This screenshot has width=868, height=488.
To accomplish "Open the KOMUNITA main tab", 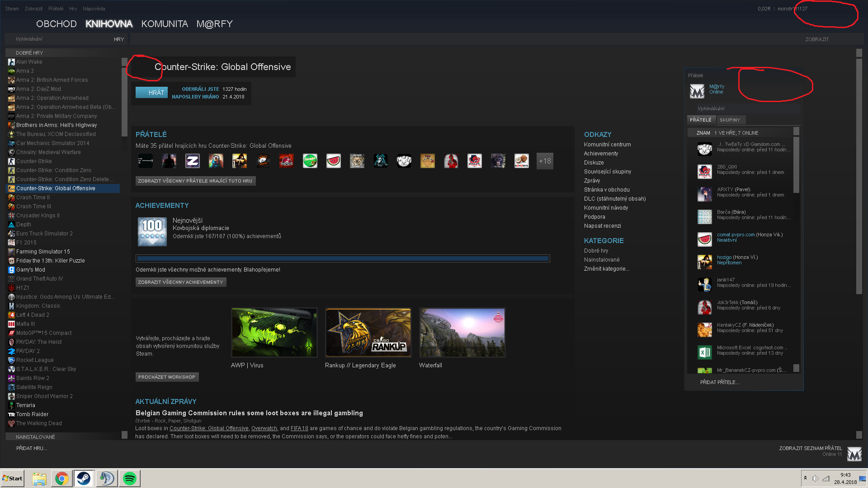I will pos(164,24).
